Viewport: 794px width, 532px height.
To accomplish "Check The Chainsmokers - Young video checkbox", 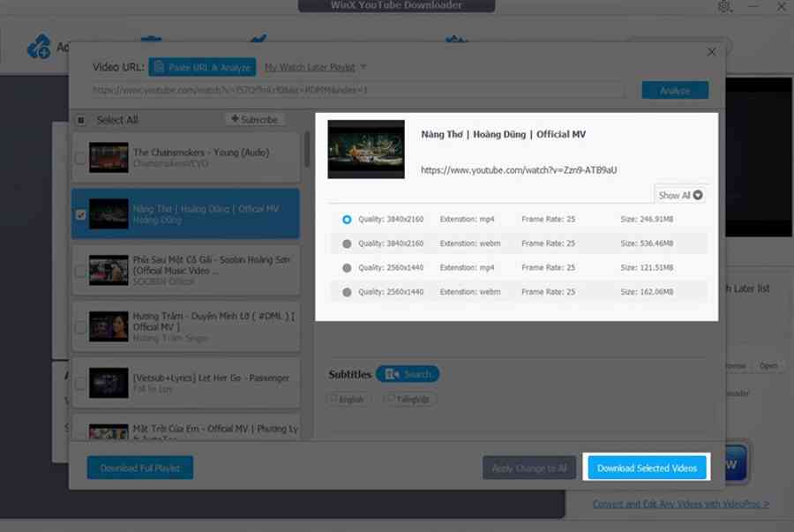I will [80, 159].
